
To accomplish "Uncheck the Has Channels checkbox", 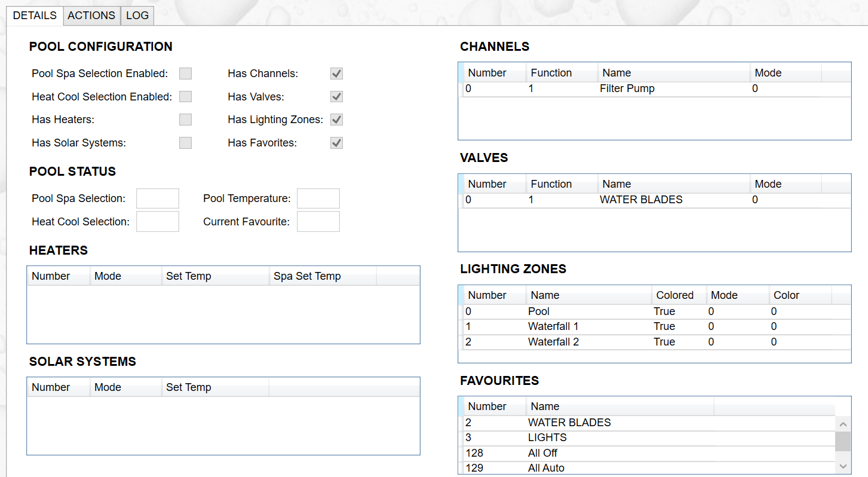I will tap(336, 74).
